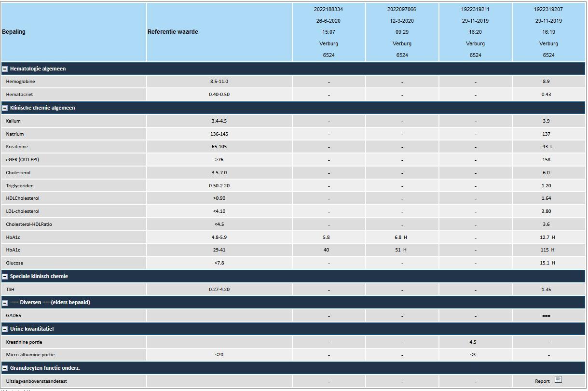Select the Kreatinine low result 43 L
The height and width of the screenshot is (391, 588).
pyautogui.click(x=548, y=147)
